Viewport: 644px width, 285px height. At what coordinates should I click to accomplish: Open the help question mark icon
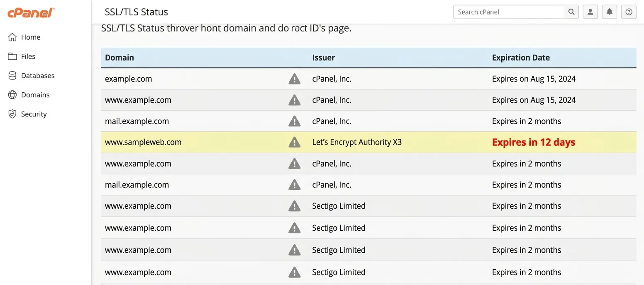coord(629,12)
